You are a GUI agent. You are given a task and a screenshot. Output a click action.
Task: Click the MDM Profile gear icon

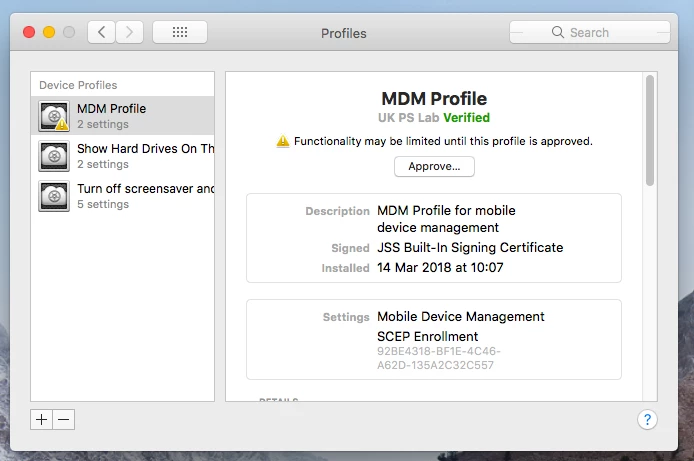[x=54, y=116]
